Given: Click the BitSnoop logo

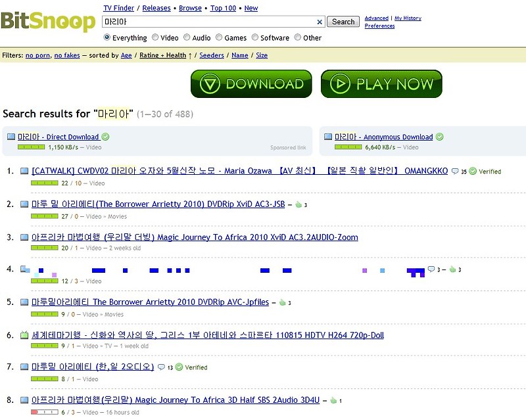Looking at the screenshot, I should tap(48, 21).
